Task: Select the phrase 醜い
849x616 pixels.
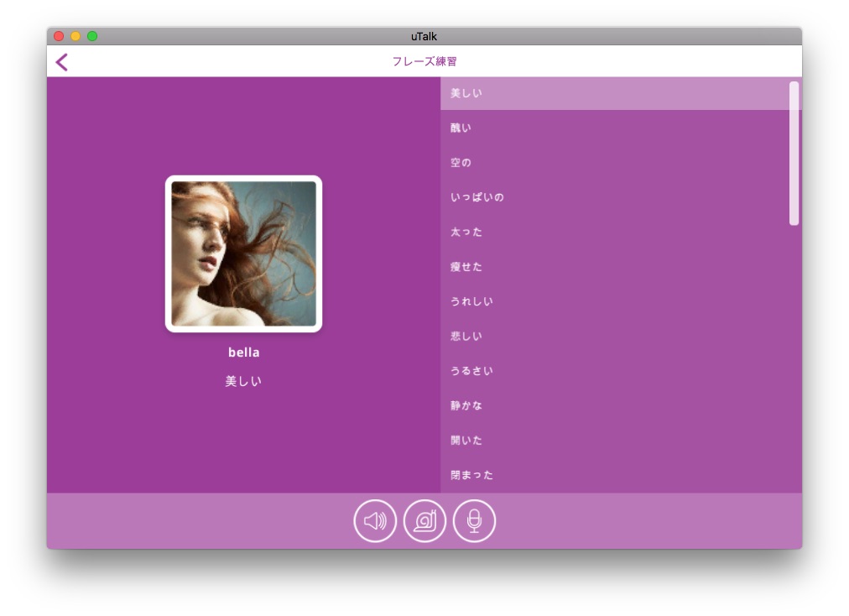Action: coord(461,128)
